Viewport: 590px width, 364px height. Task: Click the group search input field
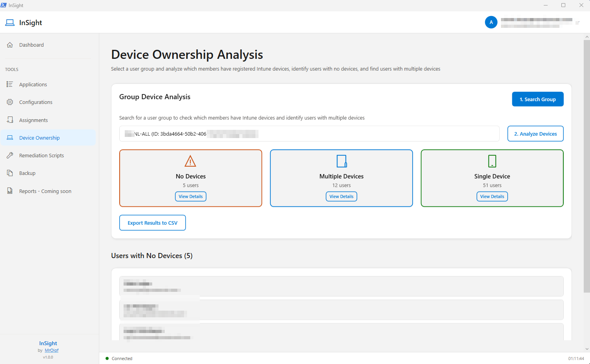click(x=309, y=134)
